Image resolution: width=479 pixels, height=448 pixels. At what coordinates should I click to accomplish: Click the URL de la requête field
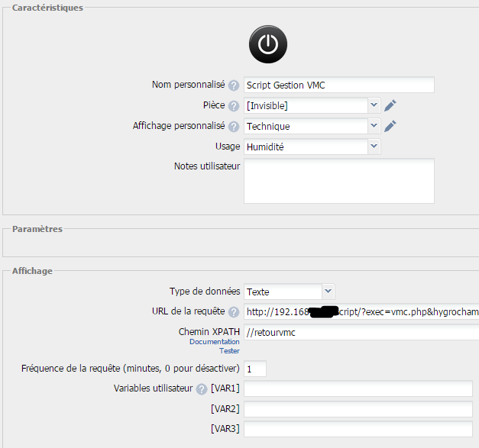click(x=361, y=312)
